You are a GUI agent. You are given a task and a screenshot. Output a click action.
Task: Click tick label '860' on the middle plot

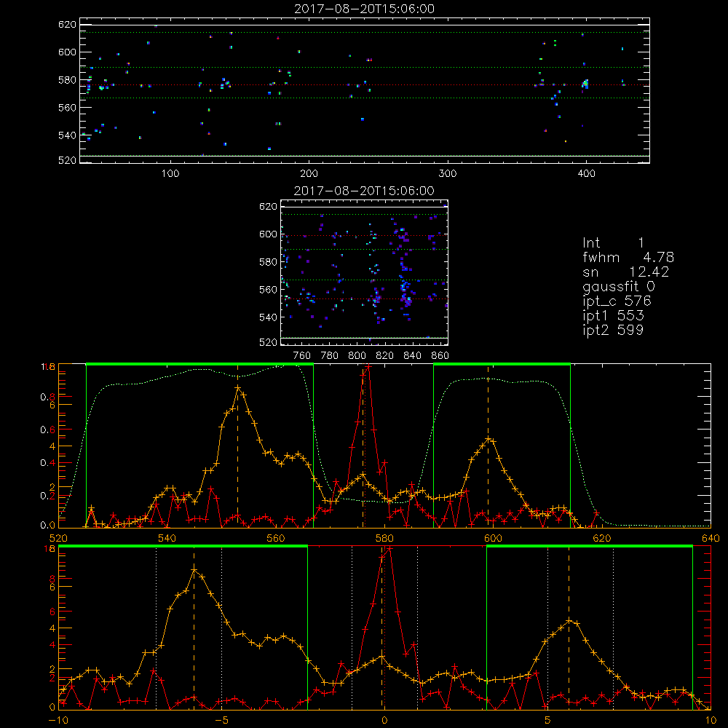(x=440, y=356)
